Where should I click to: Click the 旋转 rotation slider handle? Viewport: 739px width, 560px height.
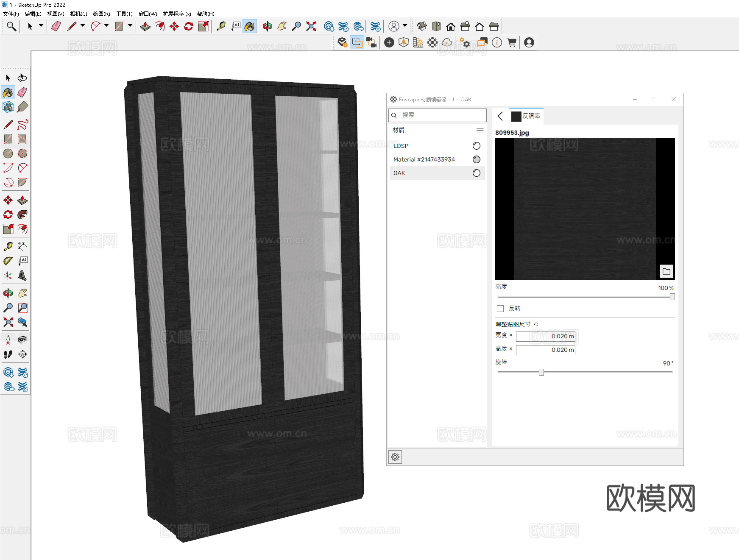click(x=541, y=372)
